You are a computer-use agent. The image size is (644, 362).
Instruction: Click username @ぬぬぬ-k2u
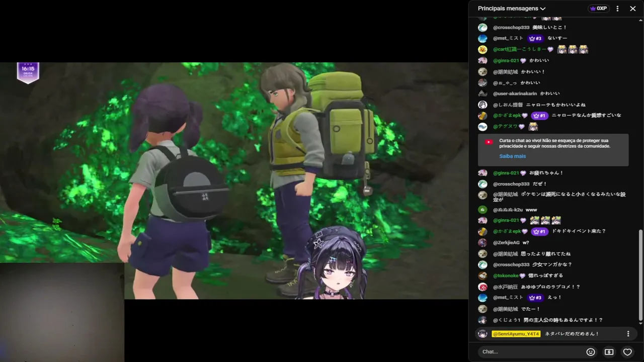click(x=508, y=210)
